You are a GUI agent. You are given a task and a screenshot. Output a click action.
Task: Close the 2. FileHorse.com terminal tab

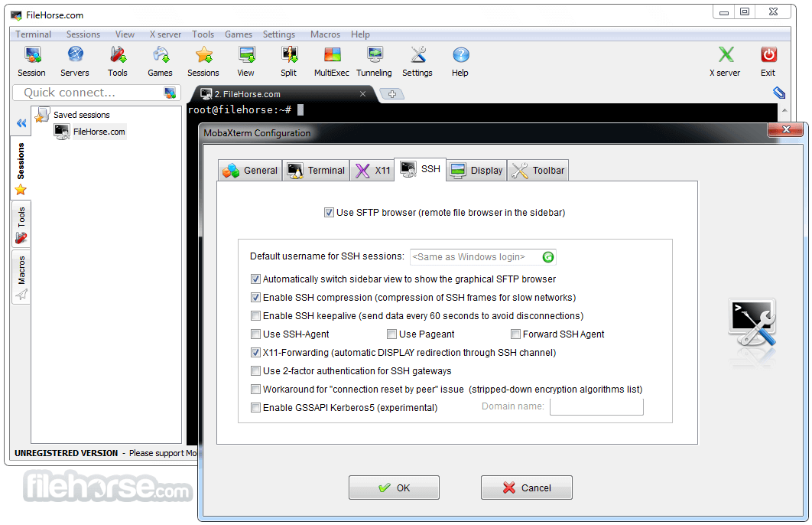click(x=362, y=94)
